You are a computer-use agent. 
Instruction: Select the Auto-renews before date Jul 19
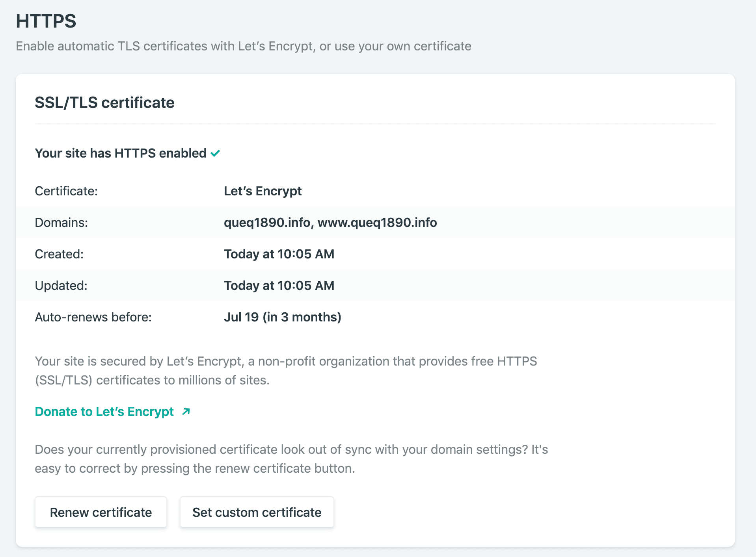coord(282,317)
